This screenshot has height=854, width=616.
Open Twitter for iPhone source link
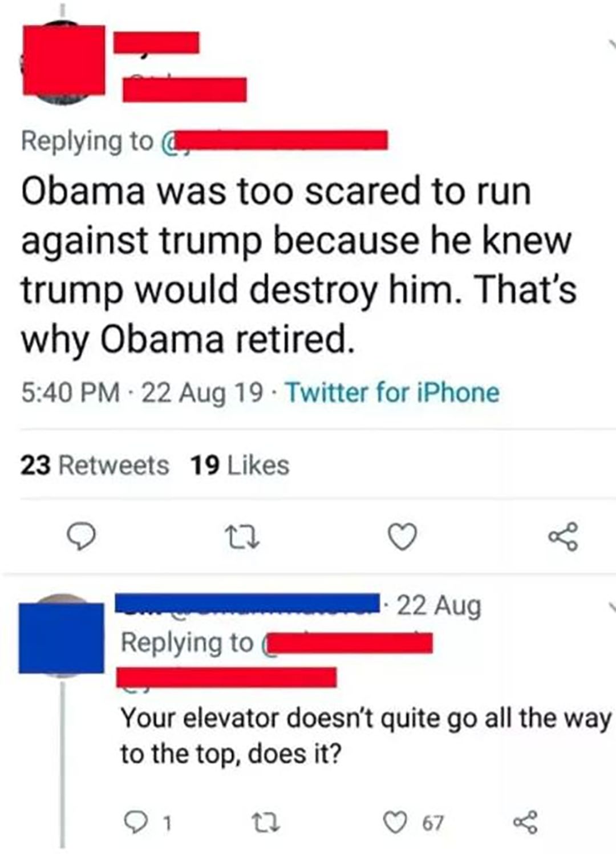[x=392, y=392]
